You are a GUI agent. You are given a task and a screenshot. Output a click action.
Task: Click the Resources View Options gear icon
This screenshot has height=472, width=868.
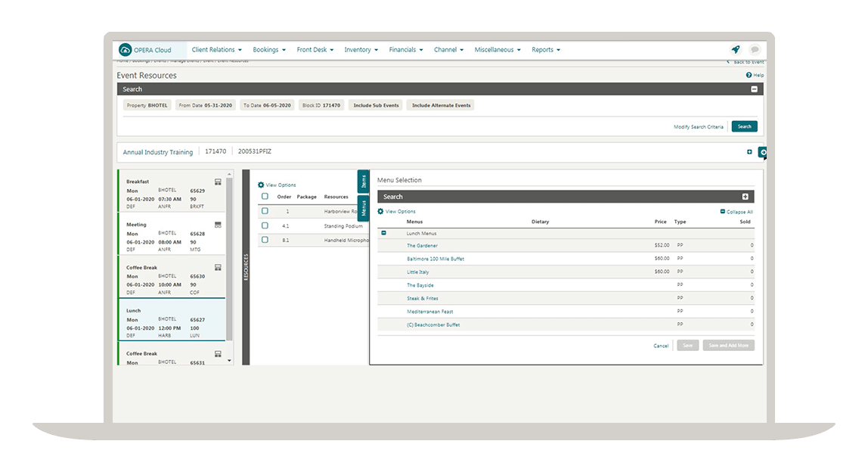262,185
